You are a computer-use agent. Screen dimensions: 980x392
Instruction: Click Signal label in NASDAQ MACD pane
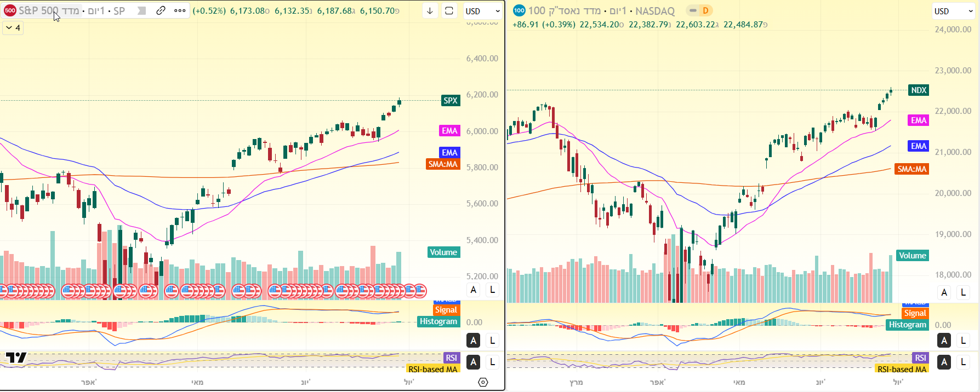pos(915,313)
